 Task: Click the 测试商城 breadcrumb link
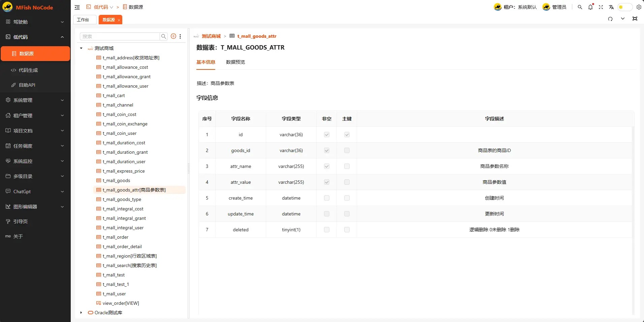[x=211, y=36]
